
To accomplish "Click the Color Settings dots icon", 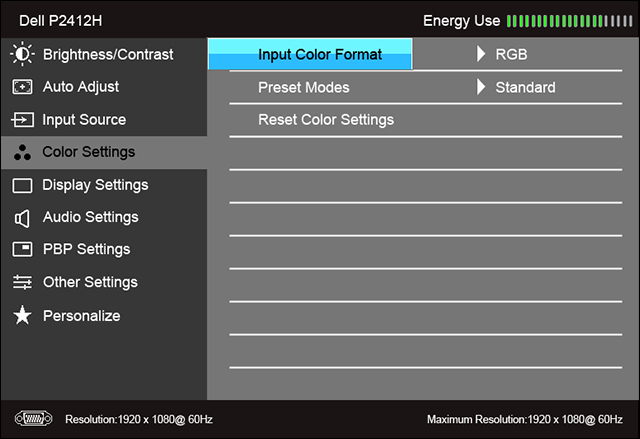I will (22, 152).
